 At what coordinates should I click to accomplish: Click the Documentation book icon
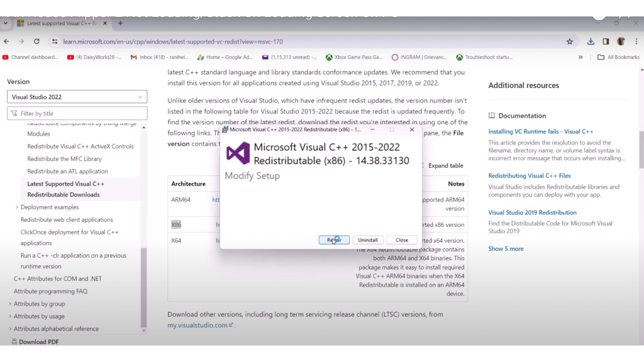(x=492, y=116)
